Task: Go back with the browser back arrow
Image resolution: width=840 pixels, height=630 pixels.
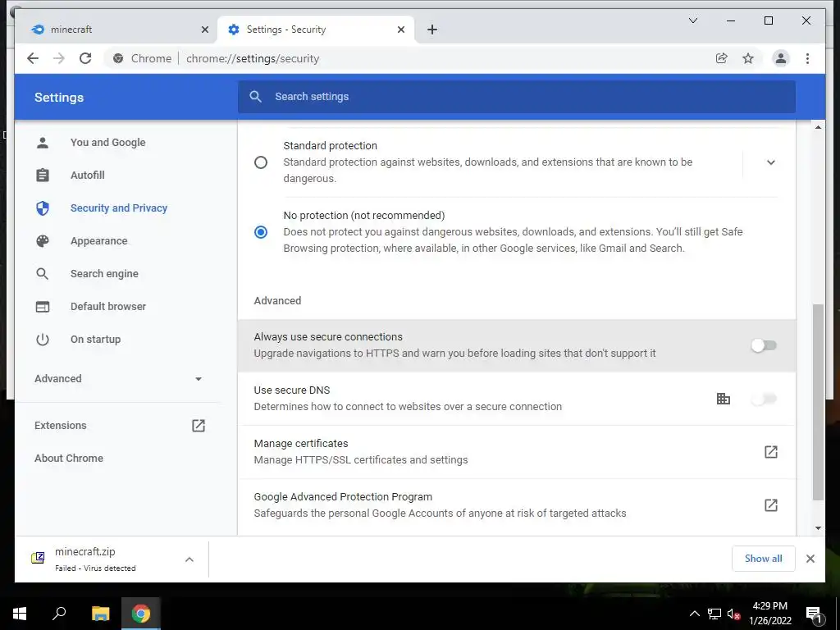Action: coord(33,58)
